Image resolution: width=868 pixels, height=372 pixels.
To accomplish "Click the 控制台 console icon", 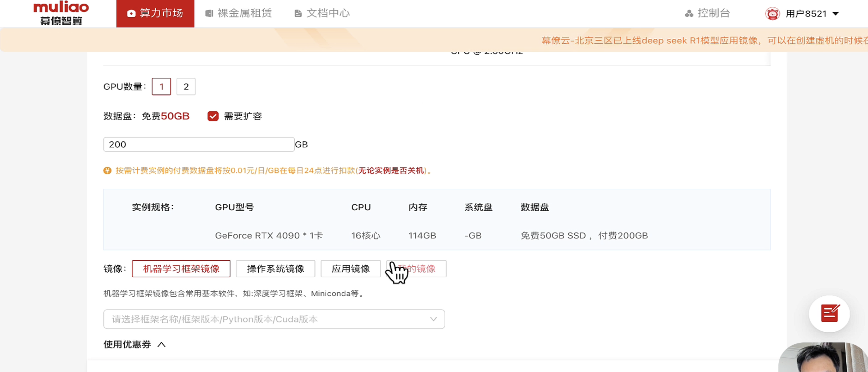I will [689, 13].
